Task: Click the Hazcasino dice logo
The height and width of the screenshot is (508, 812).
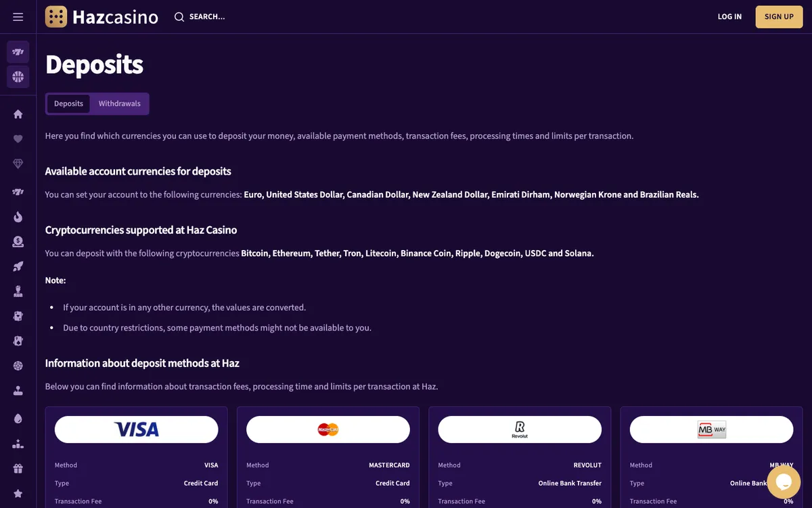Action: pyautogui.click(x=56, y=17)
